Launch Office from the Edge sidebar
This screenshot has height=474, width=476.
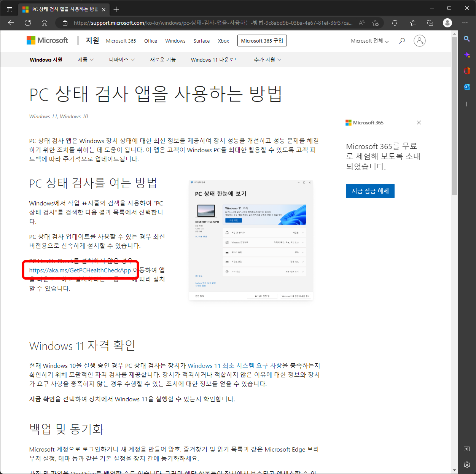coord(467,71)
